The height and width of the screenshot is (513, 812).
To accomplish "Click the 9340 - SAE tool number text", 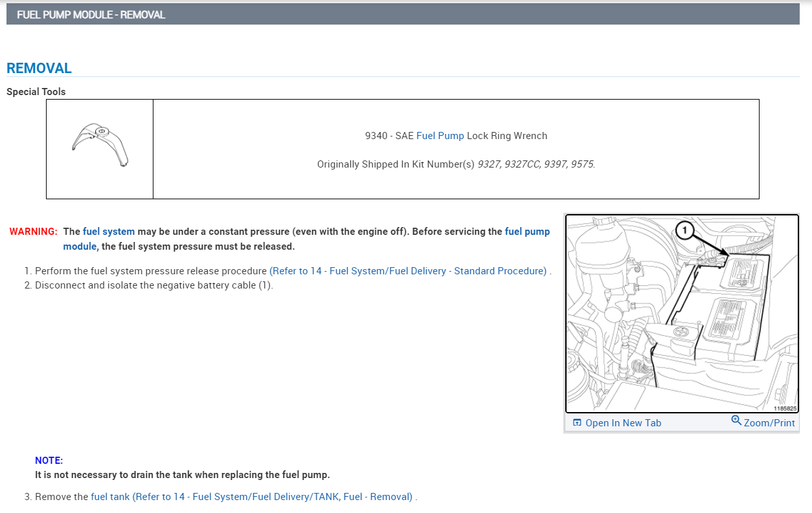I will 389,136.
